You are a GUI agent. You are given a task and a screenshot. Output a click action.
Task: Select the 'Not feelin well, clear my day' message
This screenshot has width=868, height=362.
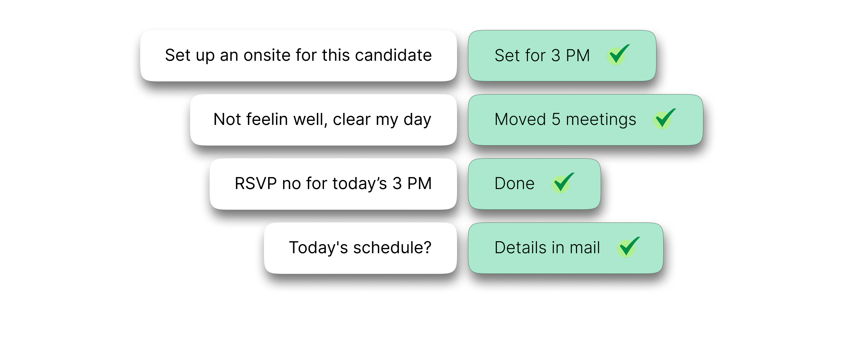coord(323,120)
